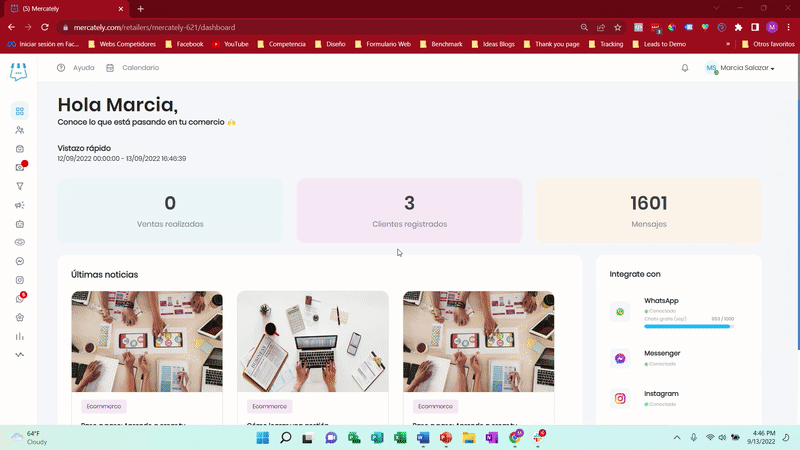Click the Ventas realizadas stat card
The image size is (800, 450).
tap(170, 211)
